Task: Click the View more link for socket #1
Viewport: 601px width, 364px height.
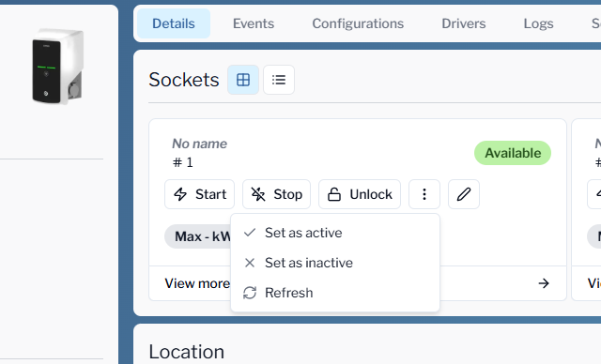Action: pos(197,283)
